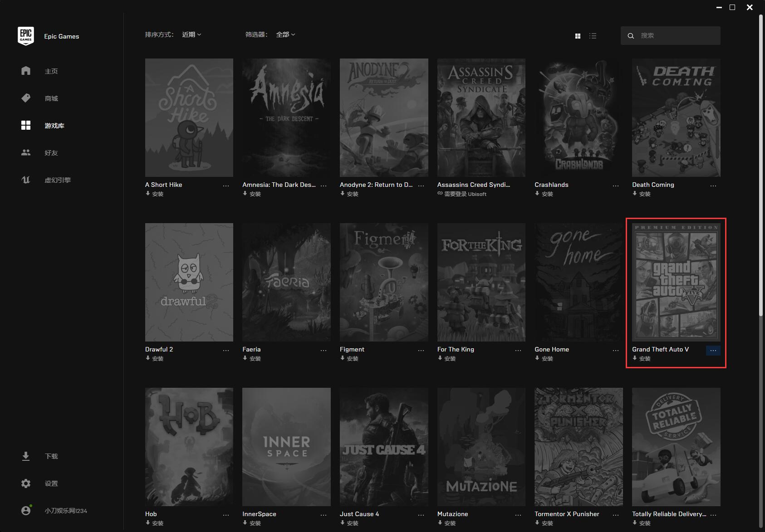This screenshot has height=532, width=765.
Task: Open Grand Theft Auto V options menu
Action: click(x=713, y=351)
